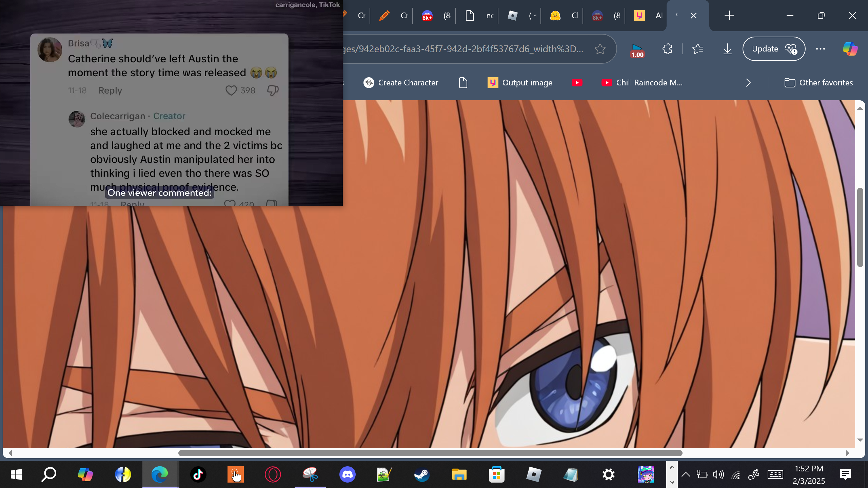Screen dimensions: 868x488
Task: Open Discord from the taskbar
Action: [347, 474]
